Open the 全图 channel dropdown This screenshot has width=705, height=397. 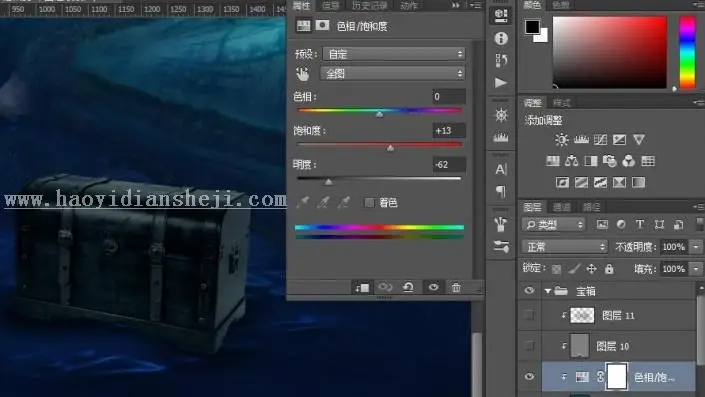(x=393, y=73)
